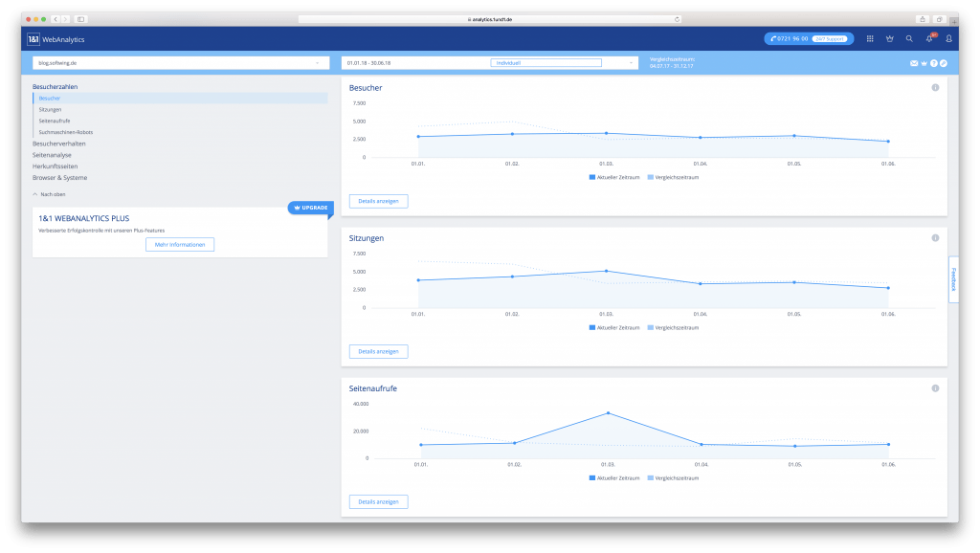Toggle Aktueller Zeitraum legend in Besucher chart

pos(613,177)
